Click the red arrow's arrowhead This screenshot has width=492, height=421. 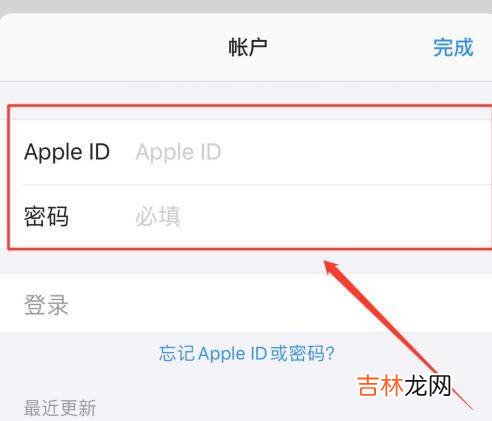333,268
